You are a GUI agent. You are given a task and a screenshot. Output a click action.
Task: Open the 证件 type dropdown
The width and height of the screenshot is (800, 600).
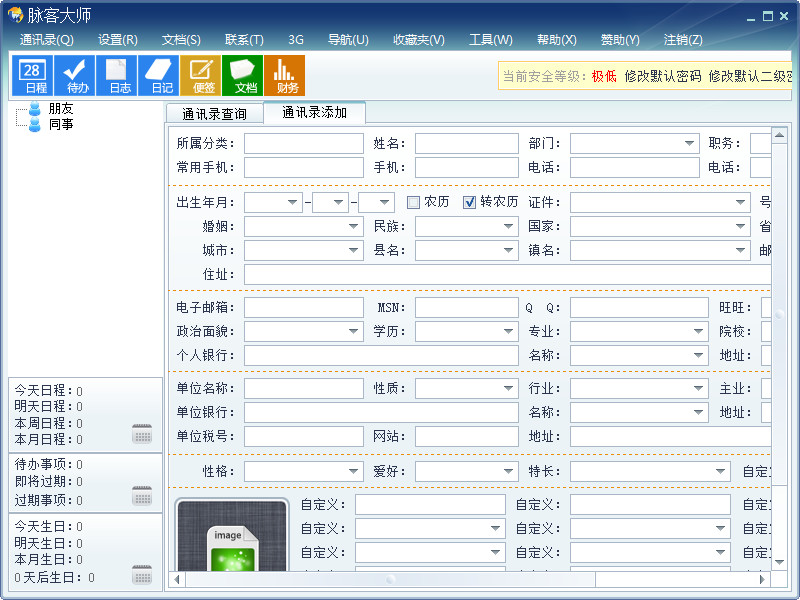(740, 203)
